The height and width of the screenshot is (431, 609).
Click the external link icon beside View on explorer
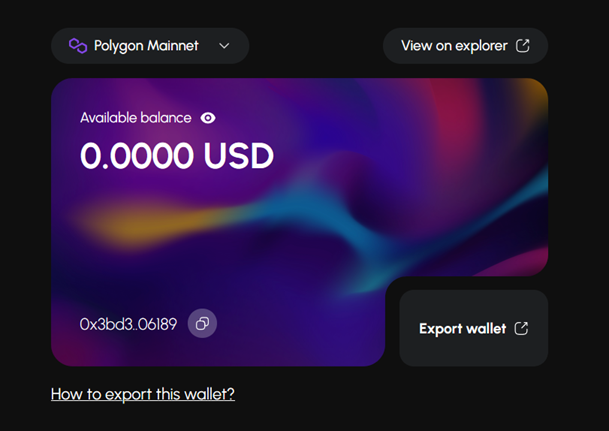pos(522,46)
